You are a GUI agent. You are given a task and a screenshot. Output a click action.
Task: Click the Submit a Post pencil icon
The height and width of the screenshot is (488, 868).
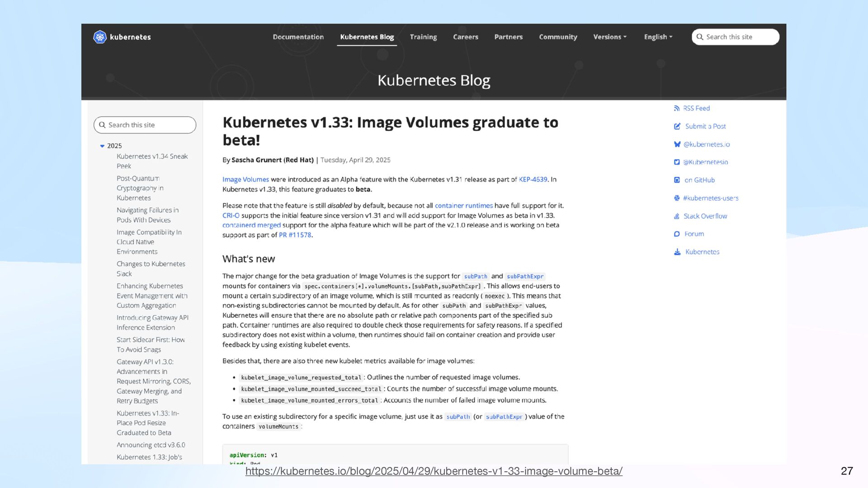tap(677, 127)
